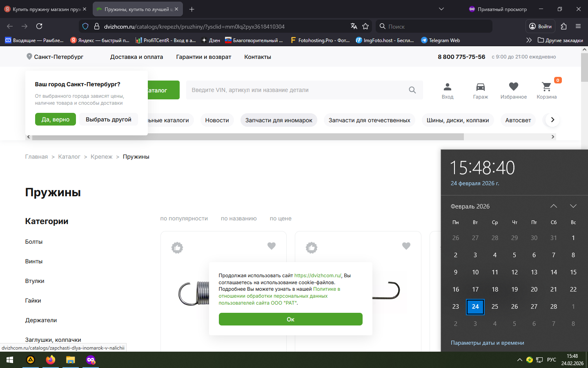588x368 pixels.
Task: Sort products по названию
Action: (x=239, y=218)
